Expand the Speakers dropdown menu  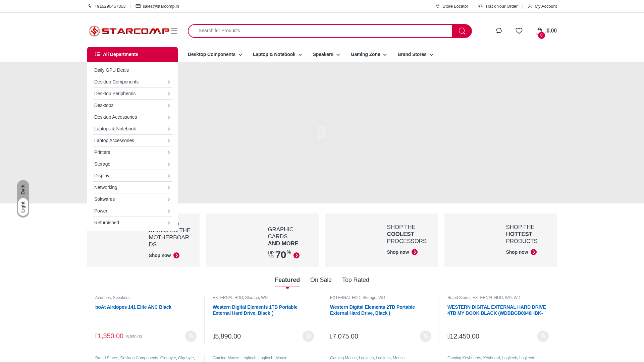(x=326, y=54)
